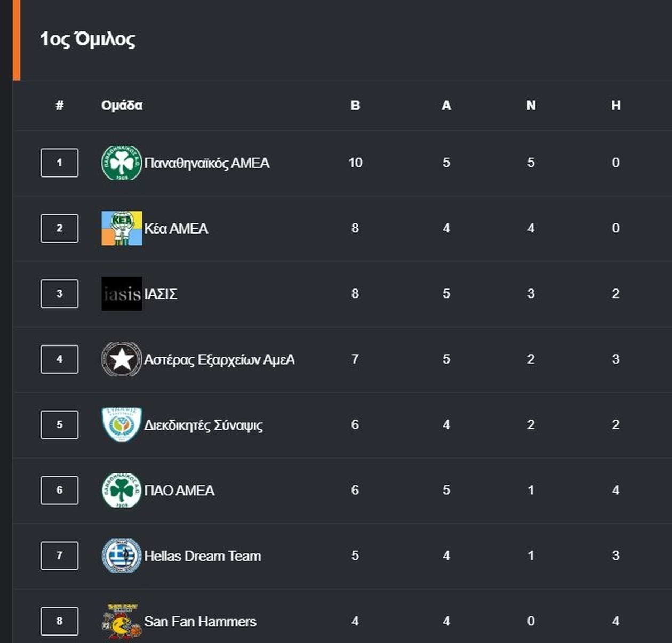Click the Hellas Dream Team flag logo
The height and width of the screenshot is (643, 672).
click(x=122, y=556)
